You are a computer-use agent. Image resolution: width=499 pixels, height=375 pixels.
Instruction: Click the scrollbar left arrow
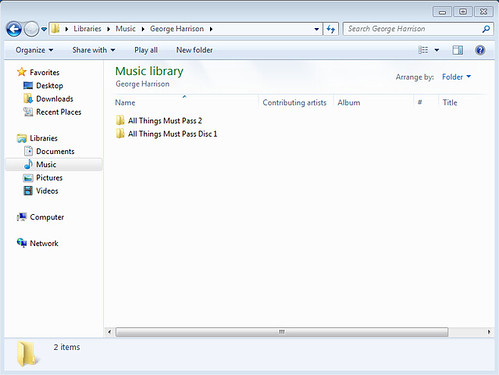point(109,332)
